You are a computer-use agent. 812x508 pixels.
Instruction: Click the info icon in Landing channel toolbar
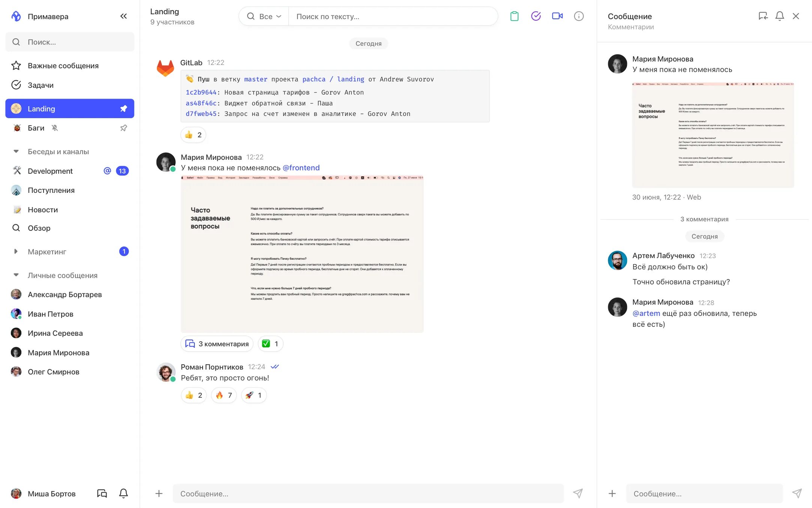coord(579,17)
